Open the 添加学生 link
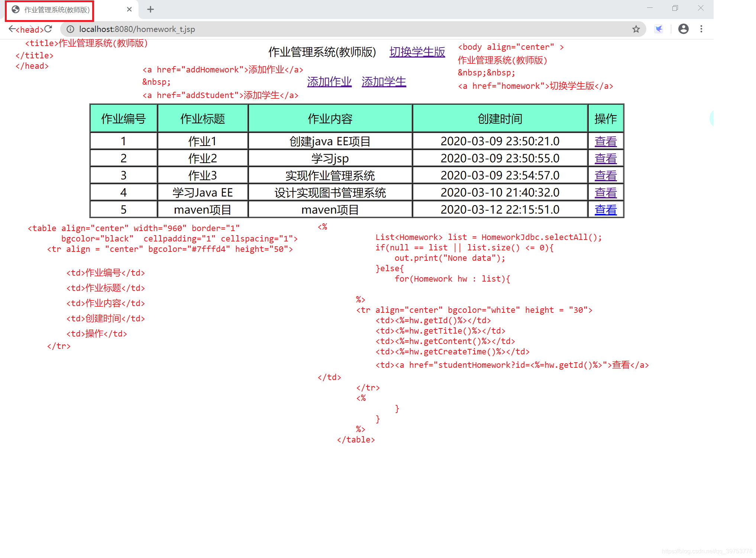This screenshot has width=756, height=558. (384, 82)
